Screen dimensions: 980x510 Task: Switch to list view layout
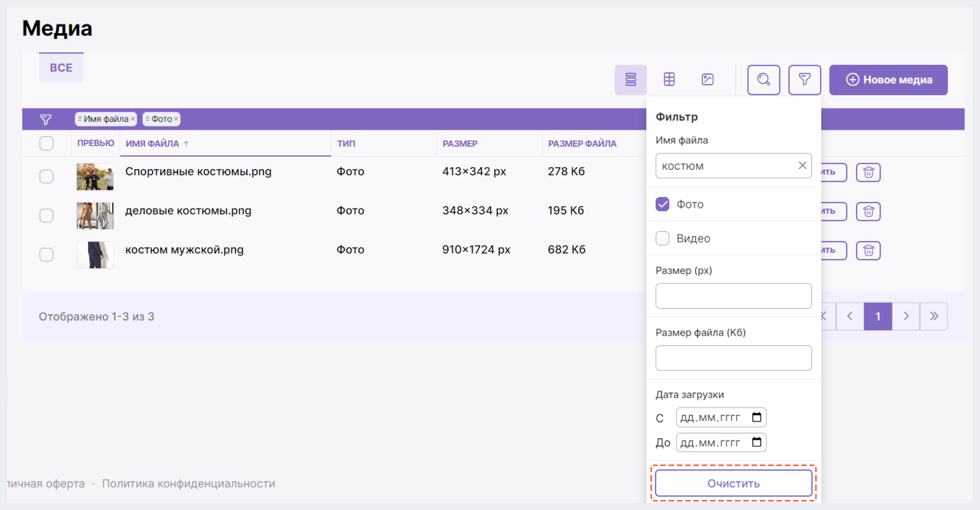pos(631,80)
